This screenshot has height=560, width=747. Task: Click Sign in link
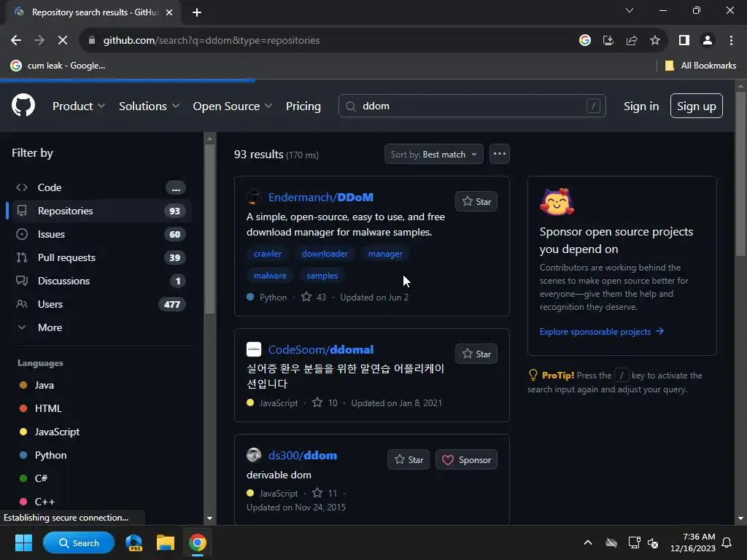click(x=640, y=106)
